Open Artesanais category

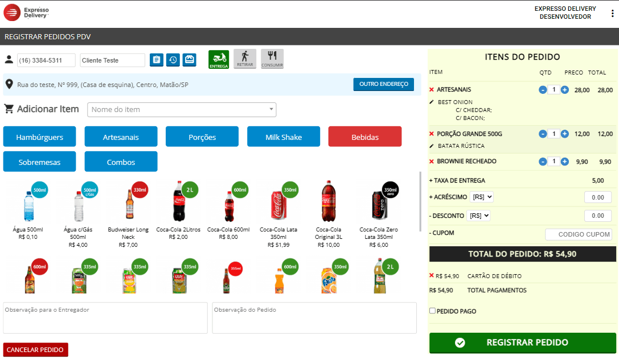tap(121, 137)
